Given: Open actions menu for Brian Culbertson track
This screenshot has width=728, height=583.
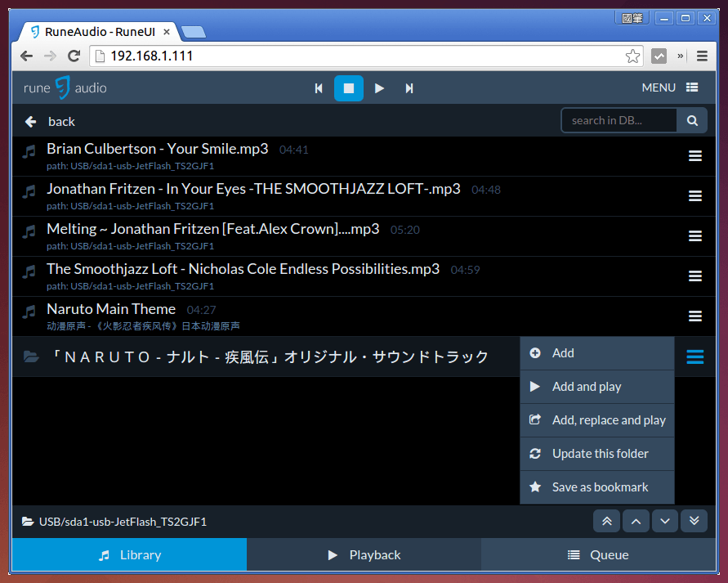Looking at the screenshot, I should point(695,156).
